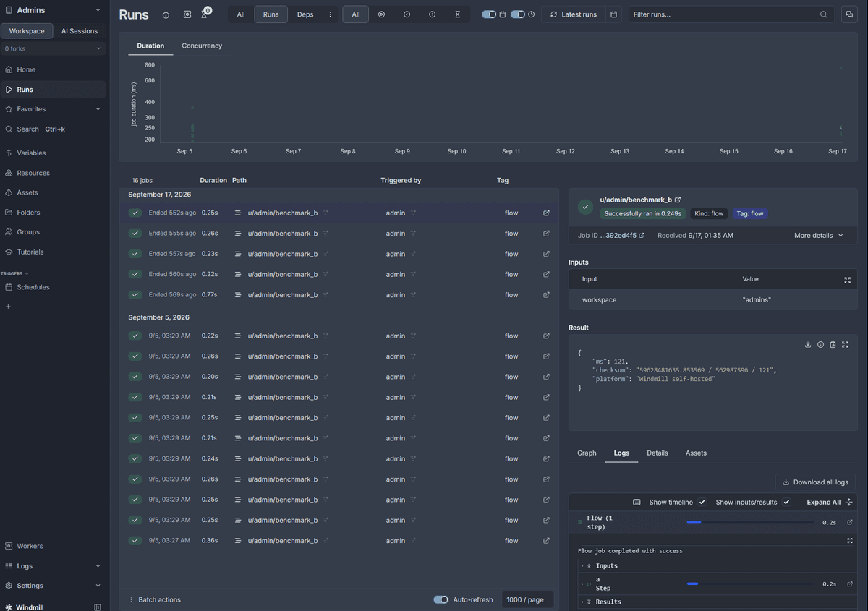Open the chat panel icon at the top right
Screen dimensions: 868x611
(x=848, y=14)
